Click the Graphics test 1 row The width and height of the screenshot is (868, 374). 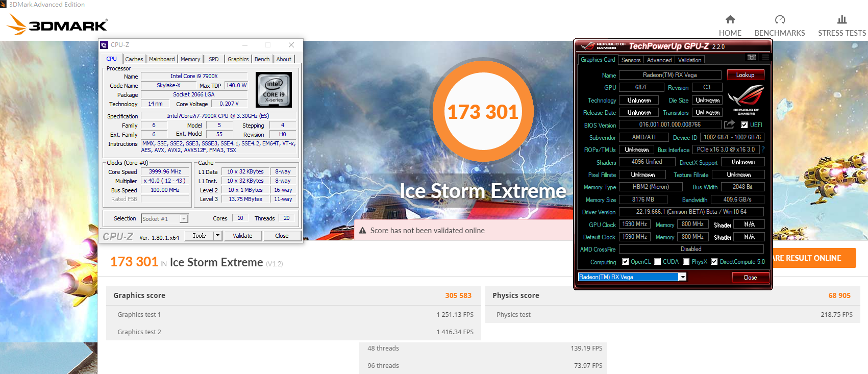(x=293, y=315)
